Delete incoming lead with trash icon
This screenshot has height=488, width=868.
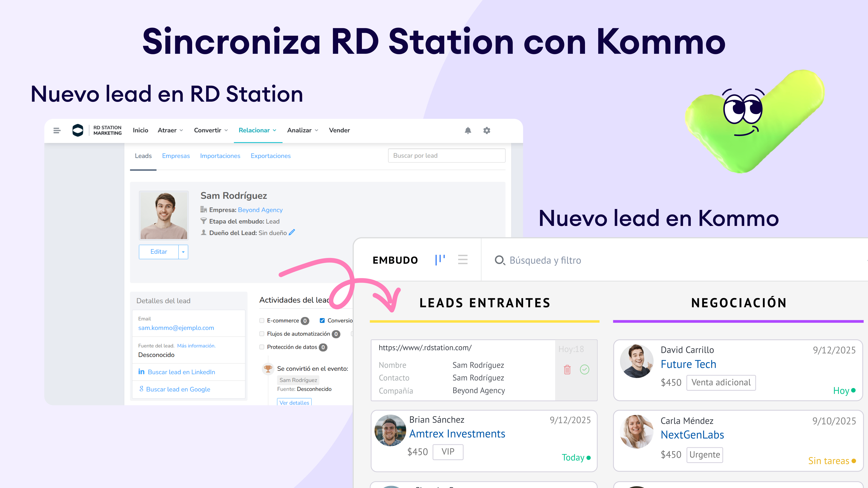(x=567, y=369)
